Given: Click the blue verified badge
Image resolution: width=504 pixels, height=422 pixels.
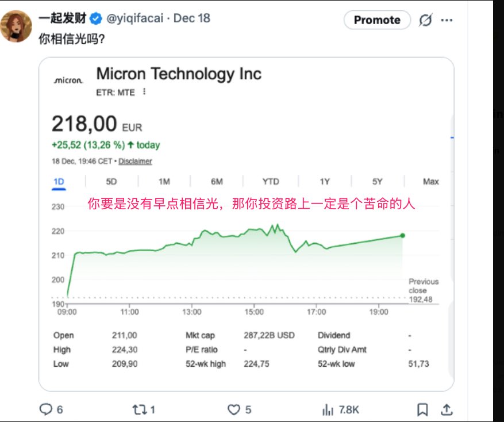Looking at the screenshot, I should coord(97,18).
